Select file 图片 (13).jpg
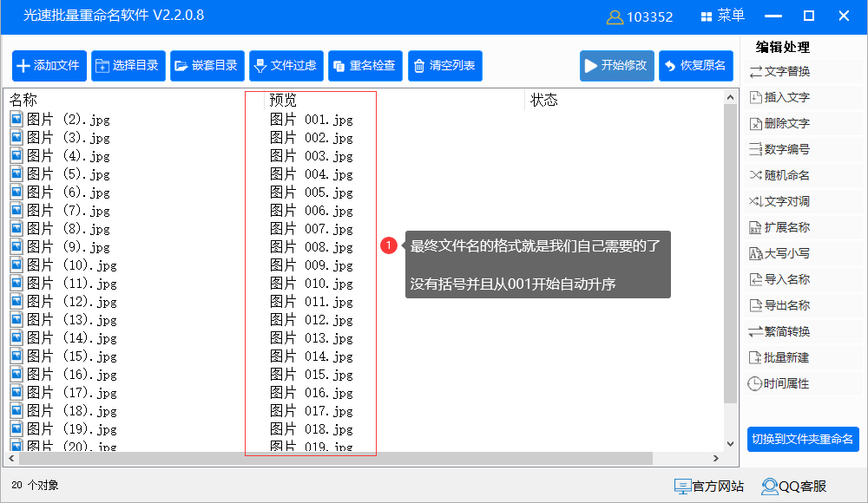The image size is (868, 503). (63, 320)
